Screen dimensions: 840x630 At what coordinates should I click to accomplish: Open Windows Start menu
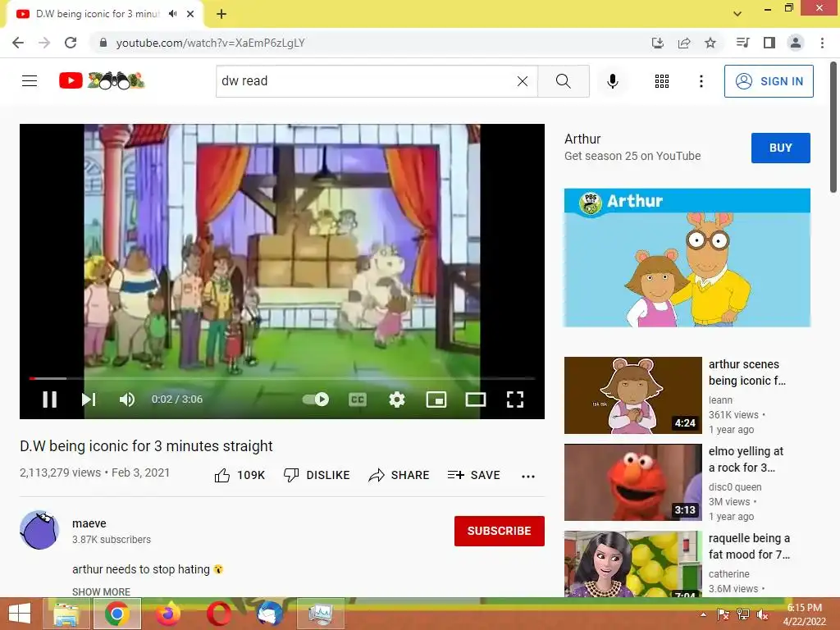tap(20, 614)
